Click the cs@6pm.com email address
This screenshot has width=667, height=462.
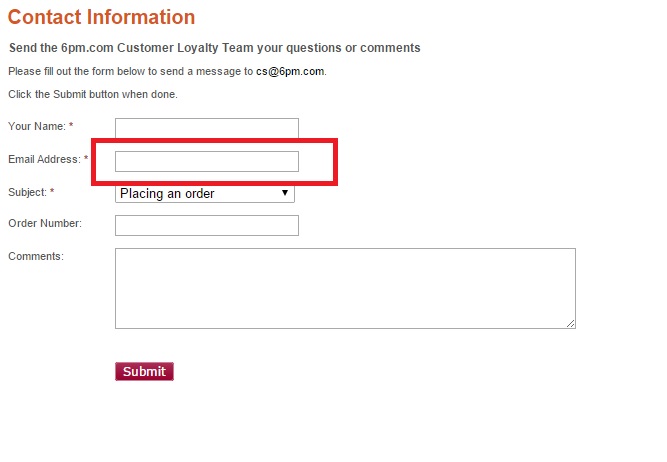click(291, 72)
